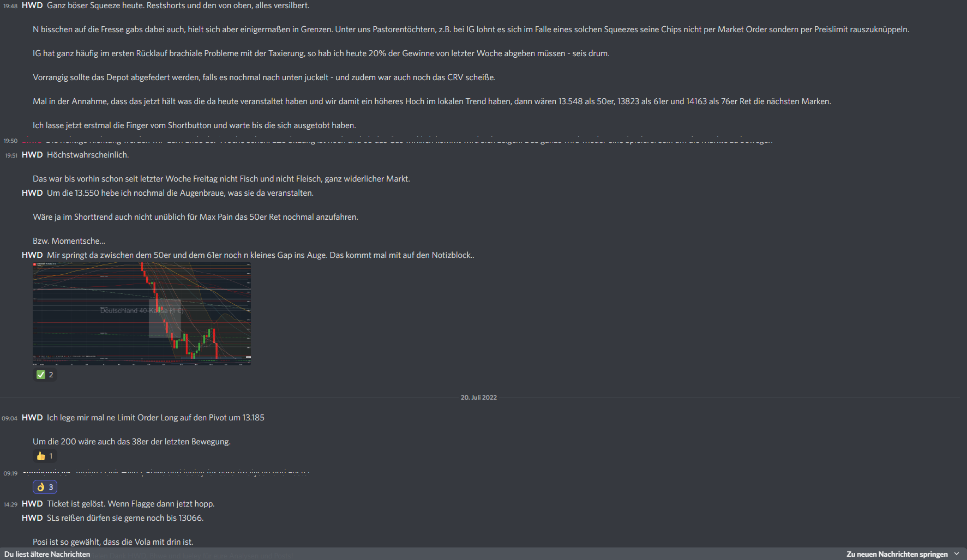Click HWD name before 'Ticket ist gelöst'
This screenshot has height=560, width=967.
[x=32, y=504]
